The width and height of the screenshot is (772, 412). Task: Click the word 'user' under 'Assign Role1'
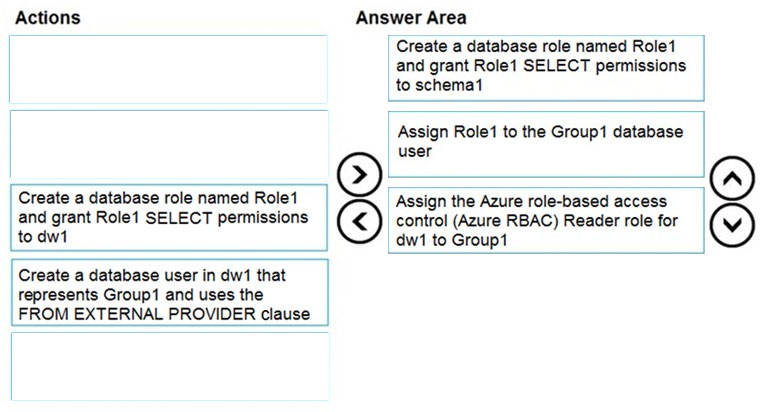[x=415, y=152]
